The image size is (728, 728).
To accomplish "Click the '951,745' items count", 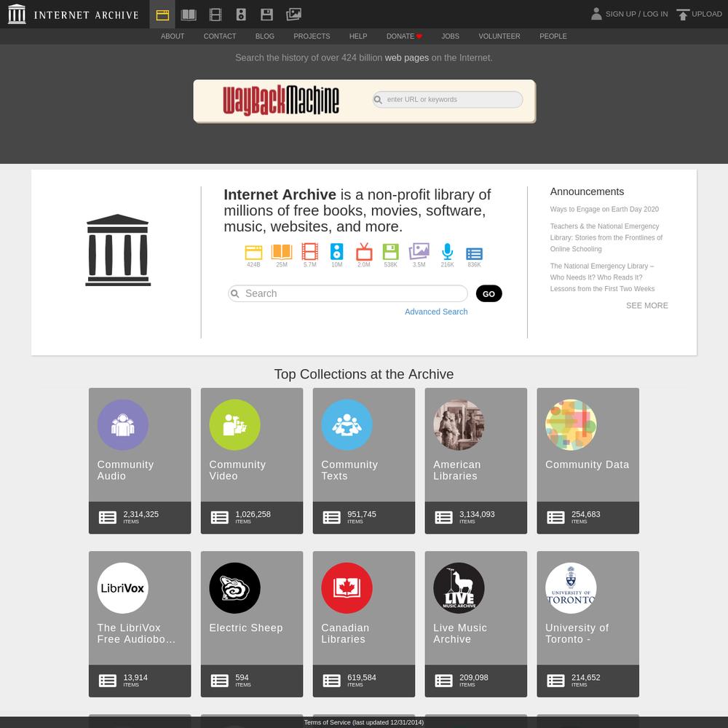I will pos(362,515).
